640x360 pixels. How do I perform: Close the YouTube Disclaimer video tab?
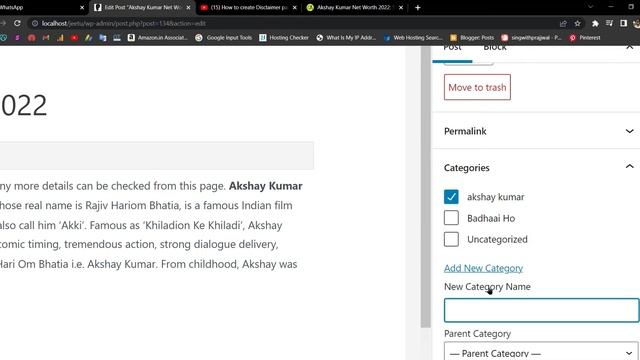point(295,7)
